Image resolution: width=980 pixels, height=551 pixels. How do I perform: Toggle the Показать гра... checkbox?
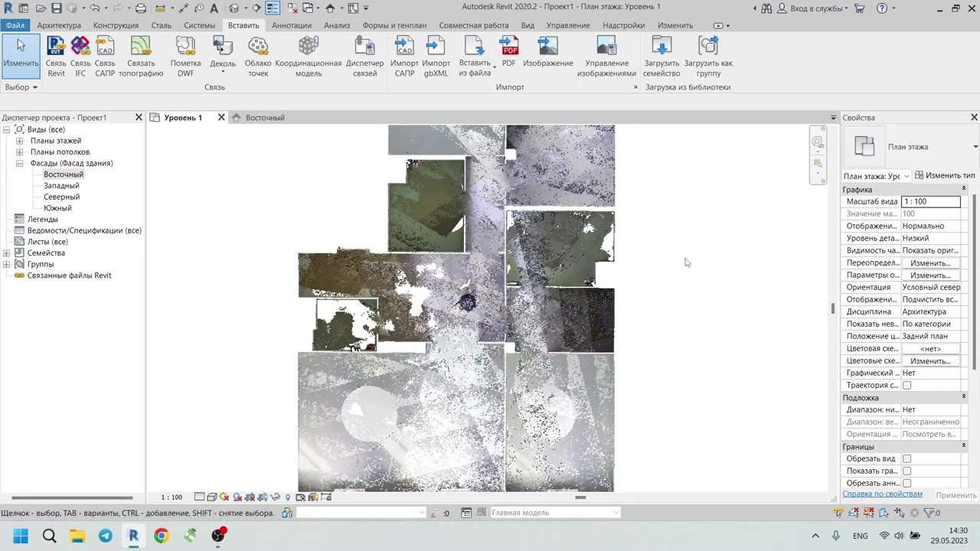906,471
